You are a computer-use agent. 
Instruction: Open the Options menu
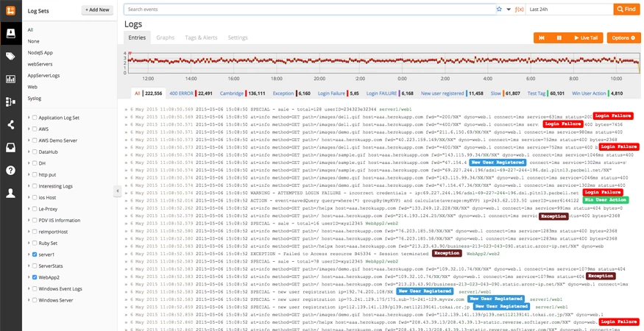click(x=623, y=38)
